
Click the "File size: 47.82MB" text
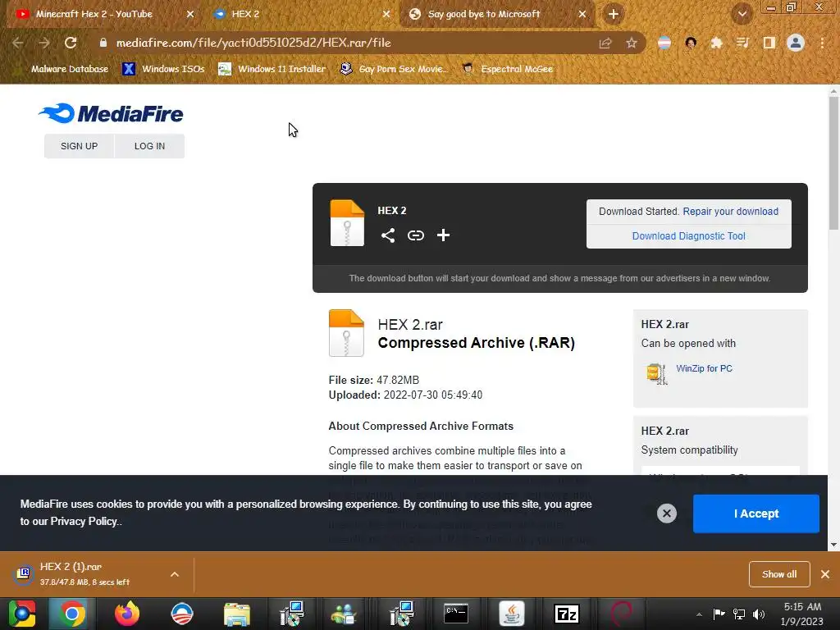coord(373,381)
